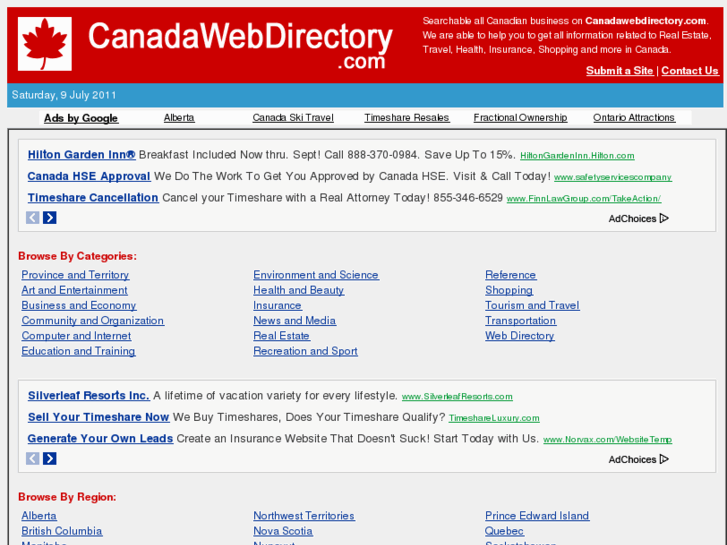Screen dimensions: 727x545
Task: Open Sell Your Timeshare Now ad
Action: tap(98, 417)
